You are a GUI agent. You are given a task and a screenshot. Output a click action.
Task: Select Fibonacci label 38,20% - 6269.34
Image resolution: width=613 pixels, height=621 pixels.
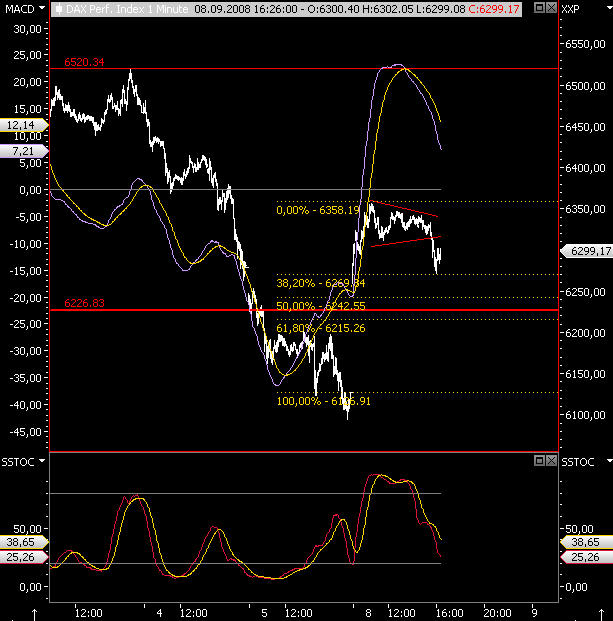coord(321,283)
